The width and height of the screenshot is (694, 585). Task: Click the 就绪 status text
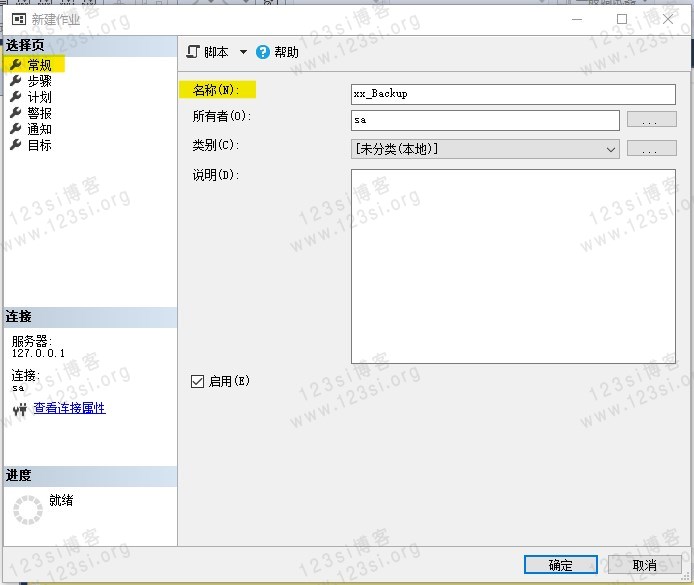pos(61,500)
